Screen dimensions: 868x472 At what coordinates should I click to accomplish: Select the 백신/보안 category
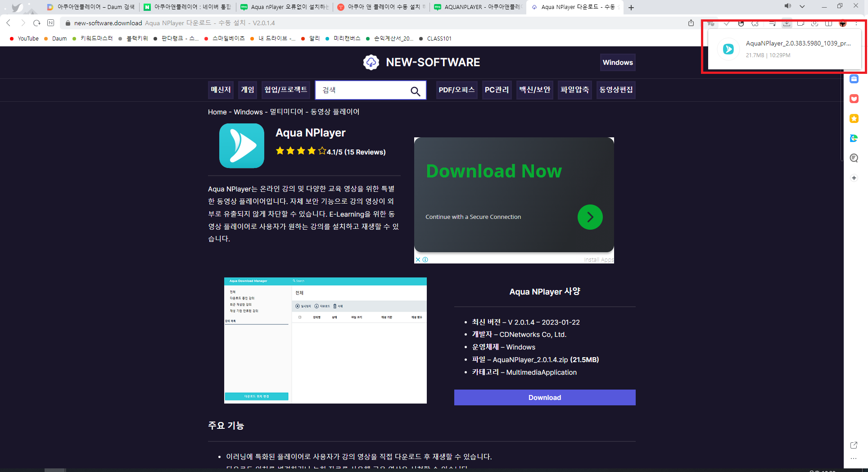pyautogui.click(x=535, y=90)
